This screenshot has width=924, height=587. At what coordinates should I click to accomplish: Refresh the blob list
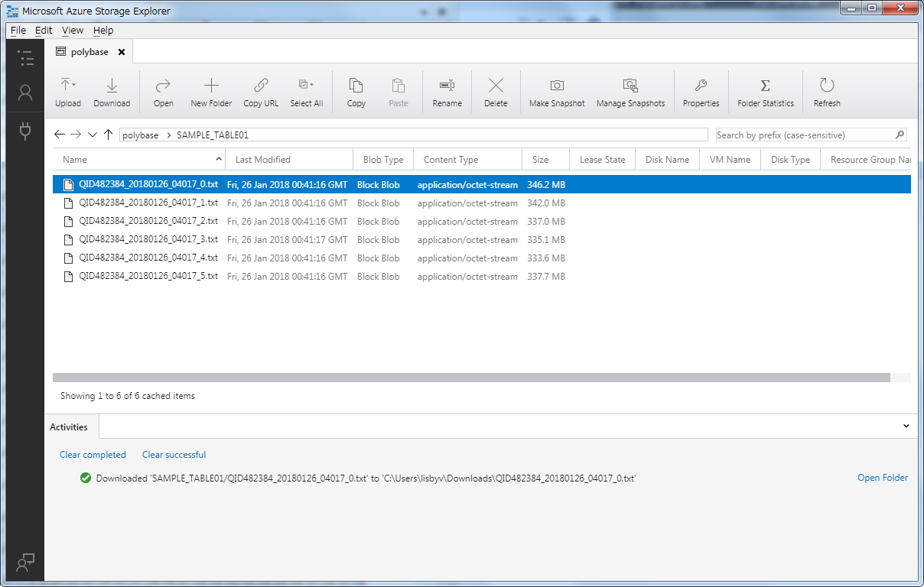click(827, 86)
